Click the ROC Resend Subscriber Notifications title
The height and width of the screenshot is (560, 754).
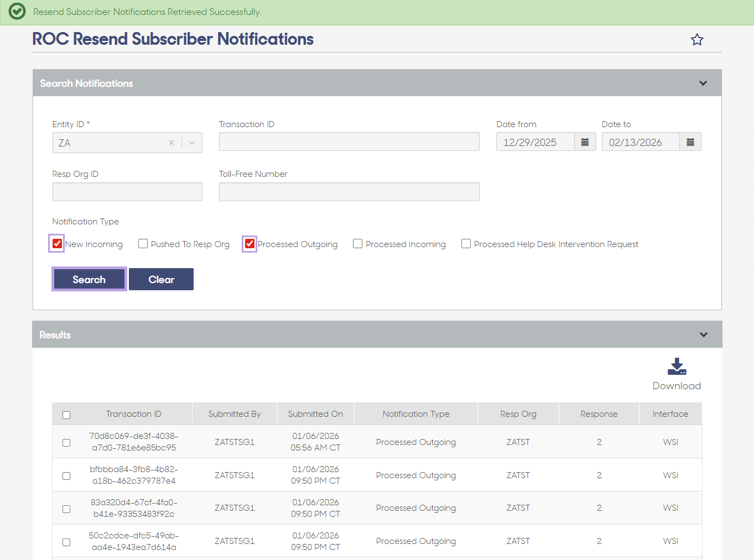coord(173,39)
